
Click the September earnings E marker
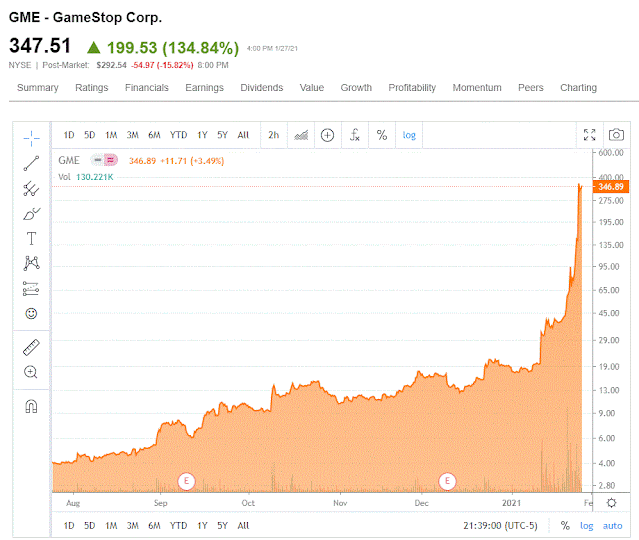click(186, 481)
